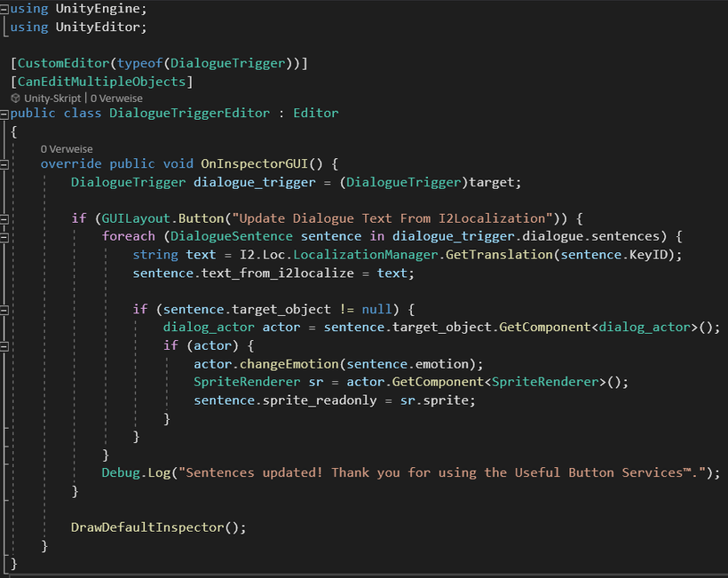Click the LocalizationManager class reference
The image size is (728, 578).
366,255
